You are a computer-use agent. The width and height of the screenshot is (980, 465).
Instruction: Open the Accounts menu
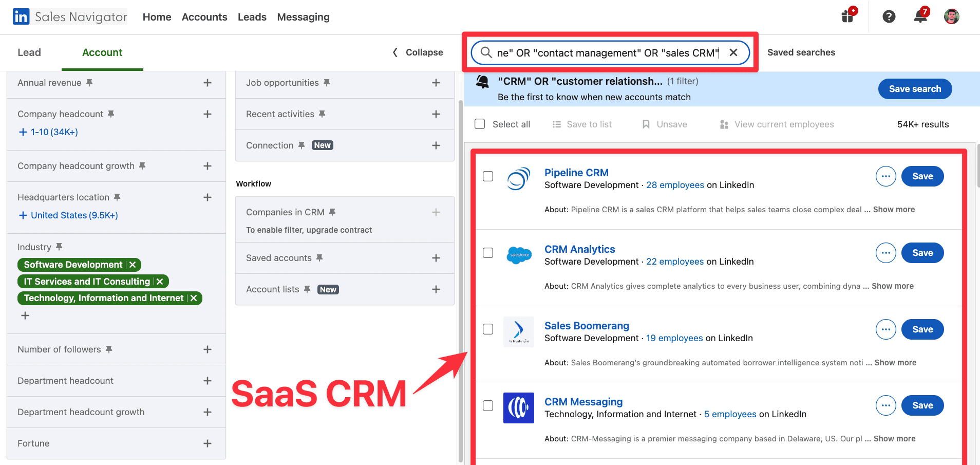(x=204, y=17)
